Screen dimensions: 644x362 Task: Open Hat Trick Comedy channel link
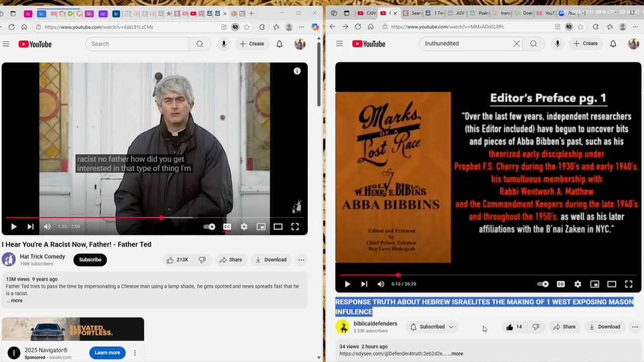(x=42, y=256)
